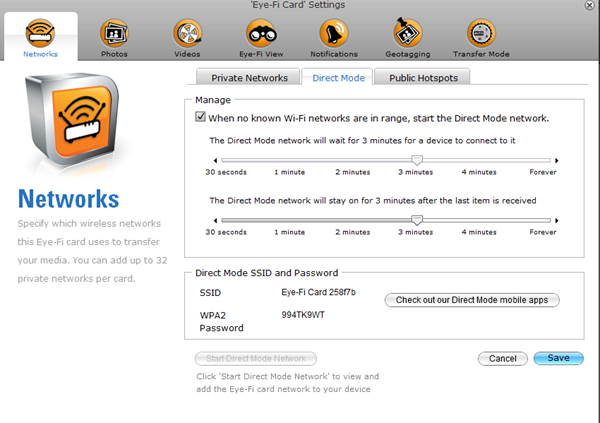Screen dimensions: 600x423
Task: Select the Direct Mode tab
Action: (338, 77)
